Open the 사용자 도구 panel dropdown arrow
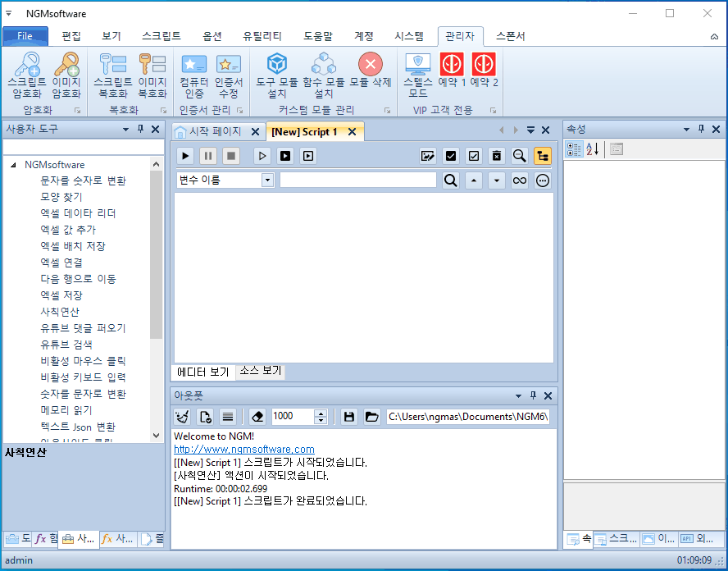The image size is (728, 571). click(x=125, y=129)
